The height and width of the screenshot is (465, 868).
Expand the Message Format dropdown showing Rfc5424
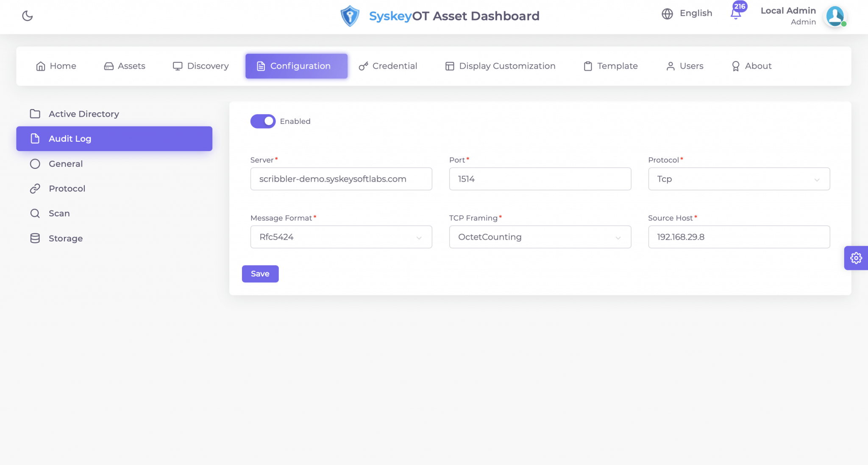click(341, 237)
